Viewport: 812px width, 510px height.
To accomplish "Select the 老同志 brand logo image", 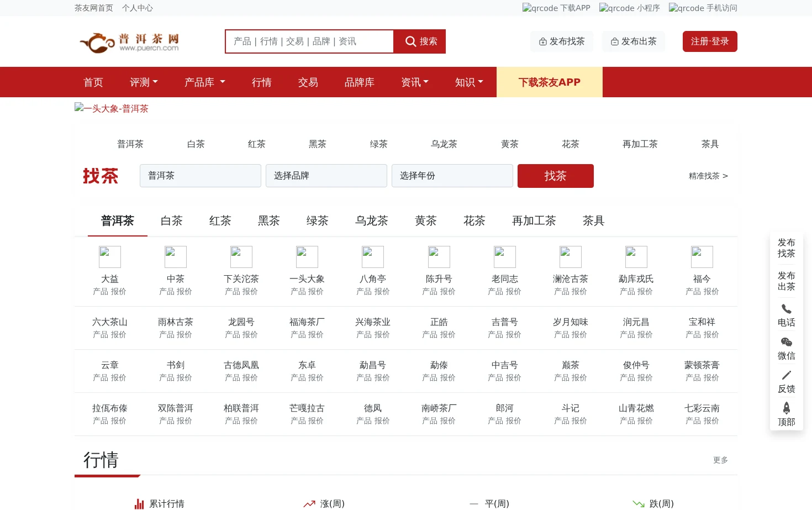I will pyautogui.click(x=505, y=257).
